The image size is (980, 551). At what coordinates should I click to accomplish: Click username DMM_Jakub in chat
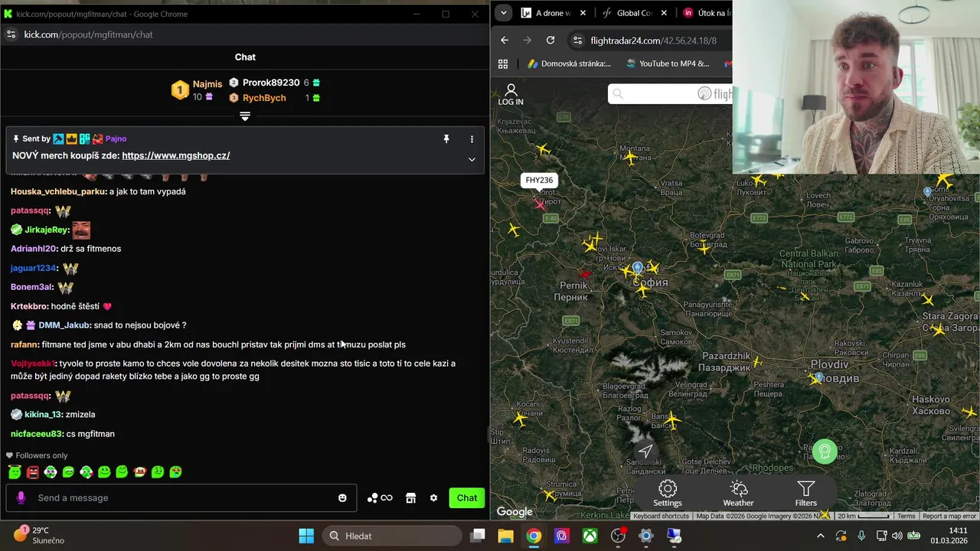pos(64,325)
